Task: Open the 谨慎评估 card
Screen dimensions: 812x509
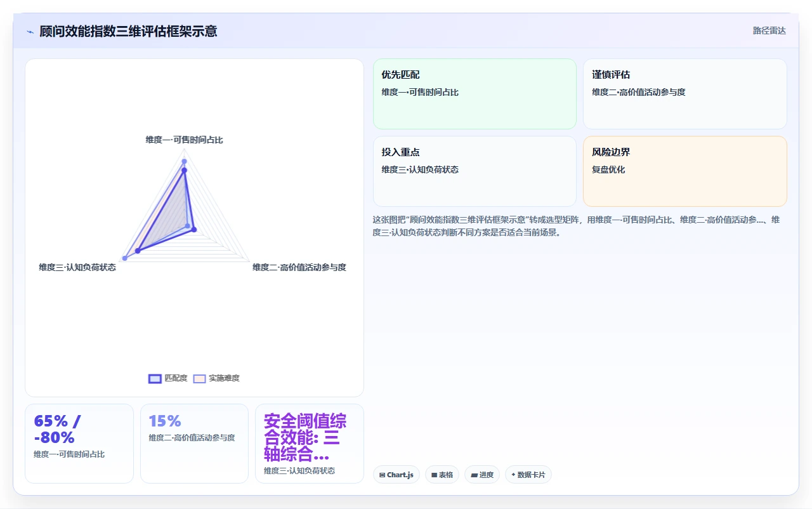Action: pos(685,94)
